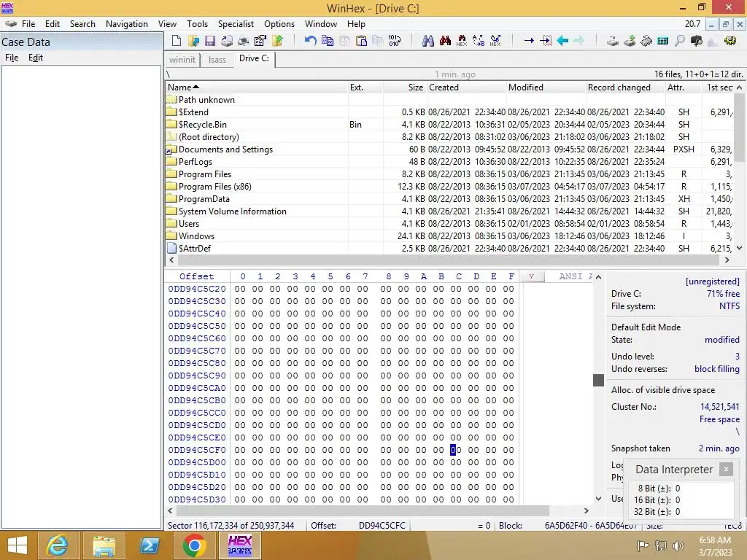
Task: Open the Tools menu
Action: (197, 24)
